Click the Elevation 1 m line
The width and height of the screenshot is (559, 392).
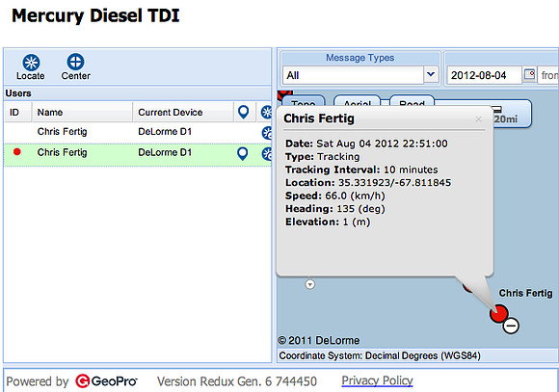(x=328, y=222)
